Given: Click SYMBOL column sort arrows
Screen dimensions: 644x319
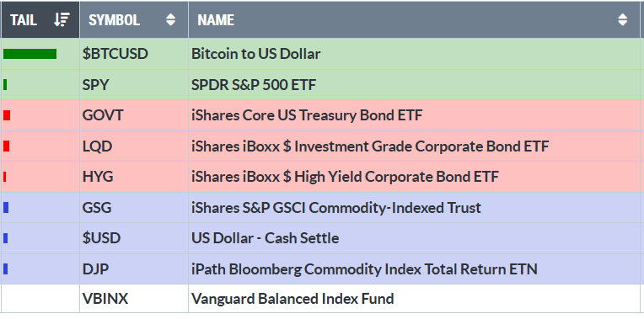Looking at the screenshot, I should tap(170, 19).
